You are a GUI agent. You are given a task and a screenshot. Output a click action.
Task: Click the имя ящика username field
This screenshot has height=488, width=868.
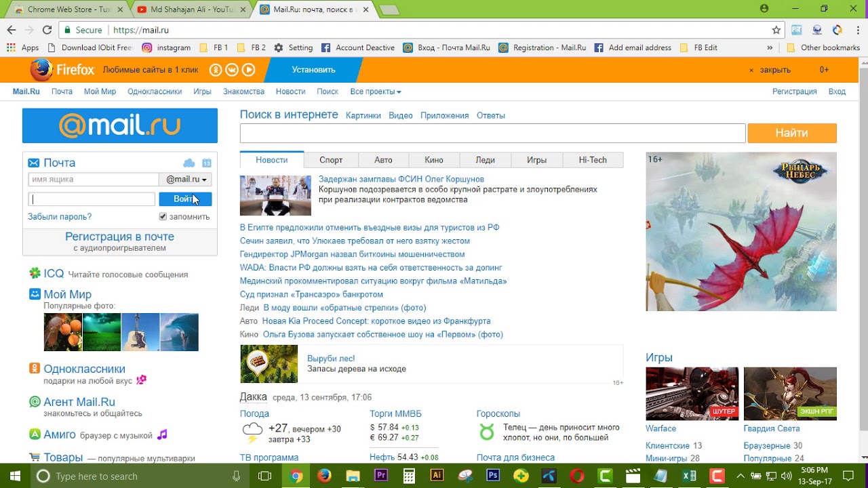point(94,180)
